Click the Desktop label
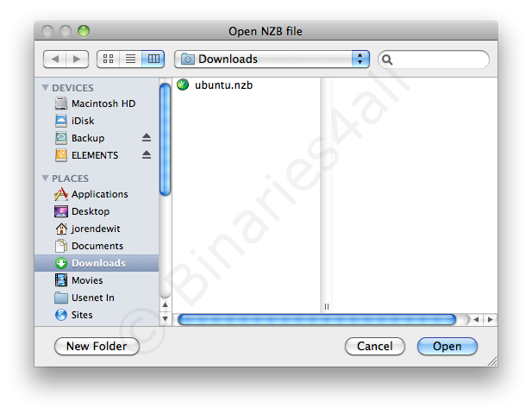This screenshot has width=532, height=414. [x=91, y=211]
